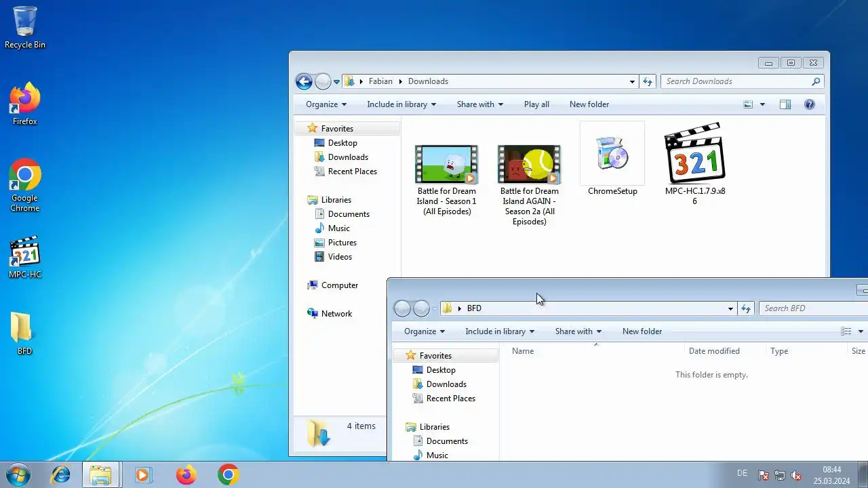
Task: Toggle the preview pane in Downloads window
Action: (785, 104)
